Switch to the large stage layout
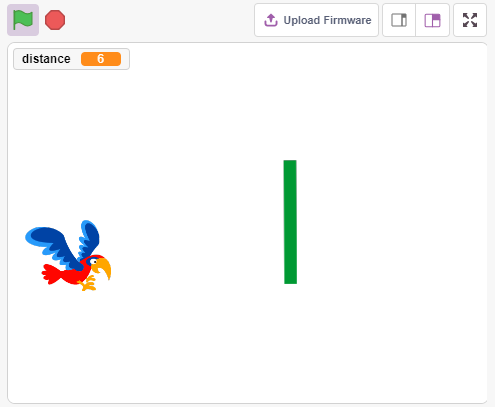 click(432, 20)
